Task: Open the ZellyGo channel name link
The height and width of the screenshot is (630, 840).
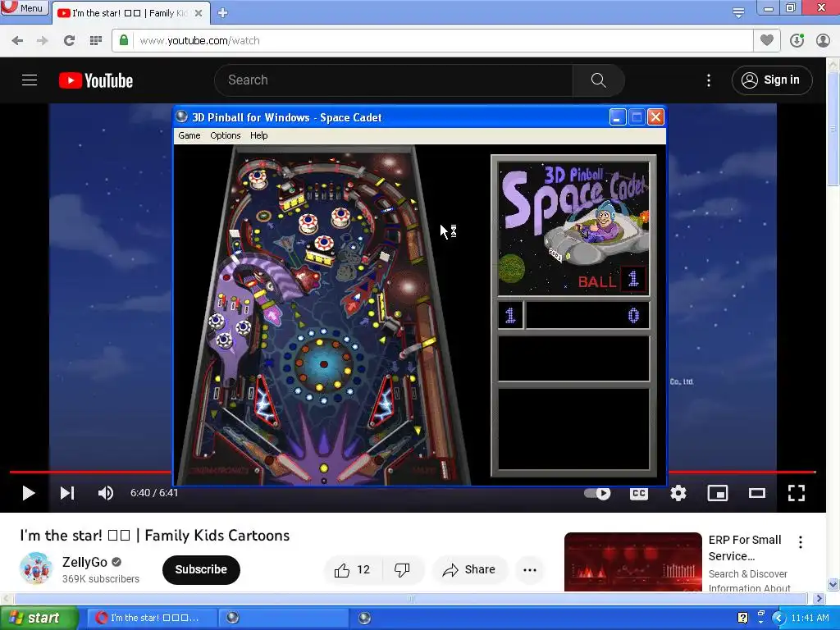Action: click(84, 562)
